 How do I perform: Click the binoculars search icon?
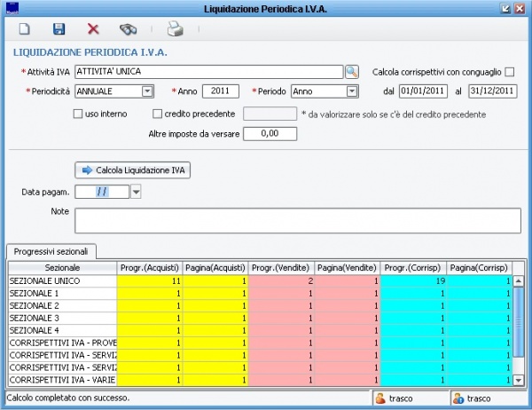(x=129, y=29)
